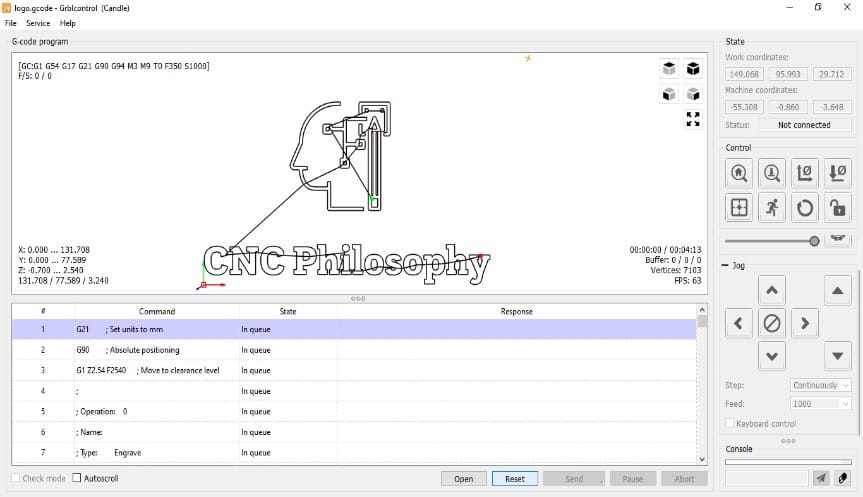The width and height of the screenshot is (863, 497).
Task: Raise Z axis with solid up triangle
Action: (x=838, y=290)
